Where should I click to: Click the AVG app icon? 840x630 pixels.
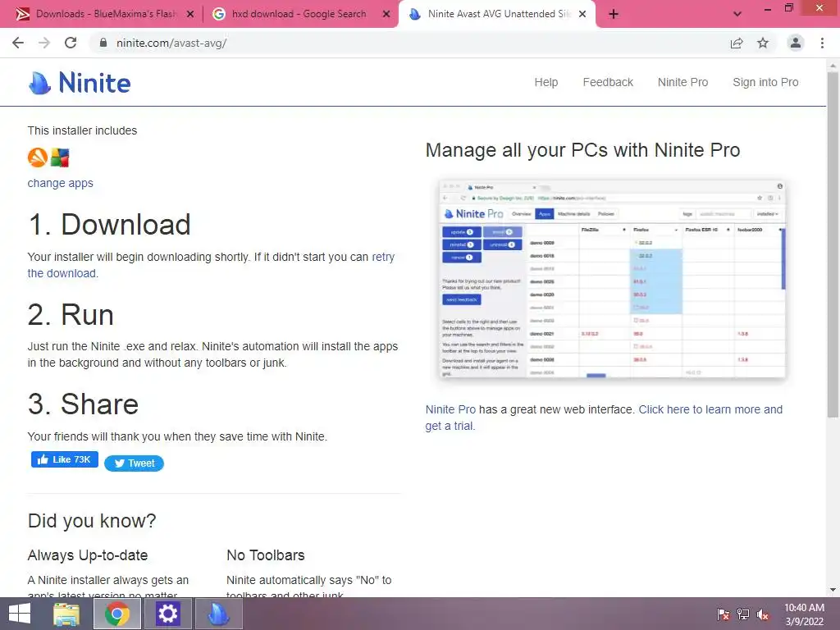point(60,157)
